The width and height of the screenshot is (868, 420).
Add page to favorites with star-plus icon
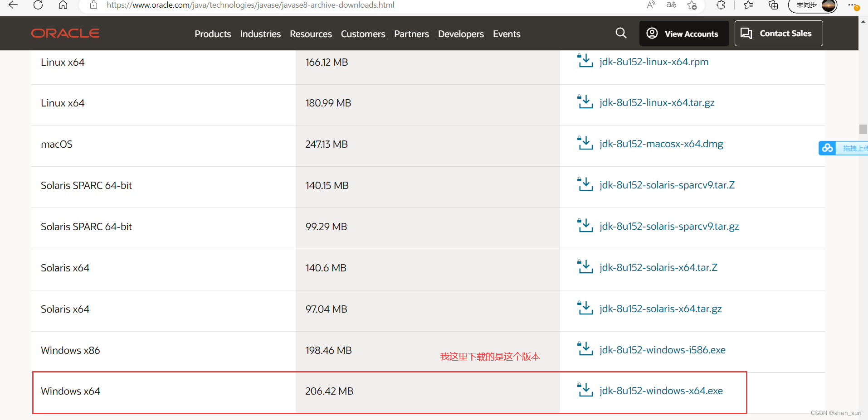coord(692,5)
